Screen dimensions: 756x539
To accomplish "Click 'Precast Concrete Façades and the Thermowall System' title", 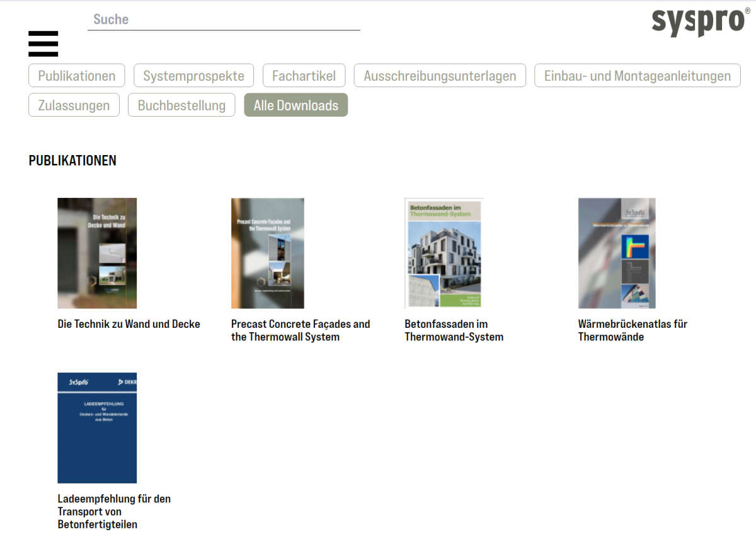I will tap(300, 330).
